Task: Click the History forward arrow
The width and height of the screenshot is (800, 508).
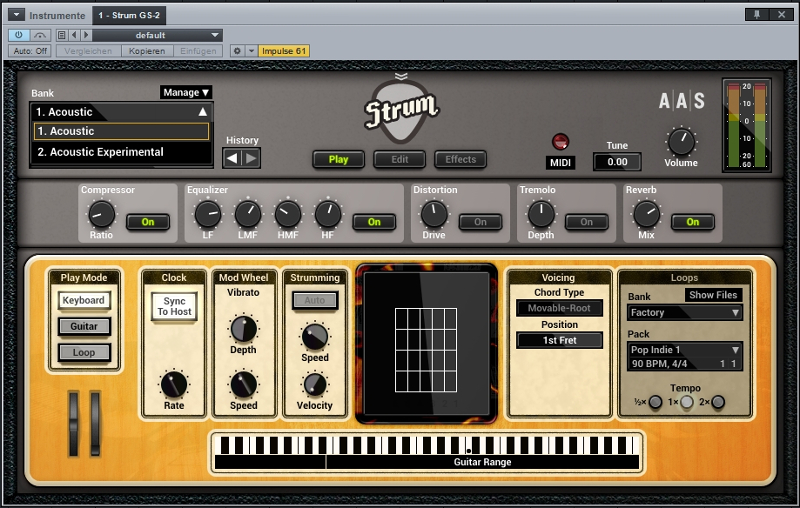Action: 251,158
